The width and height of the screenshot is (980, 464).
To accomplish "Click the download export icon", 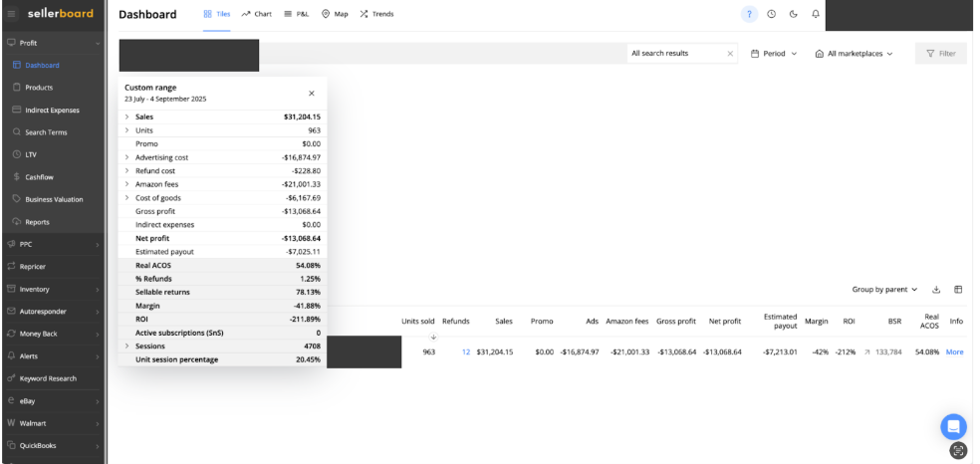I will [x=936, y=290].
